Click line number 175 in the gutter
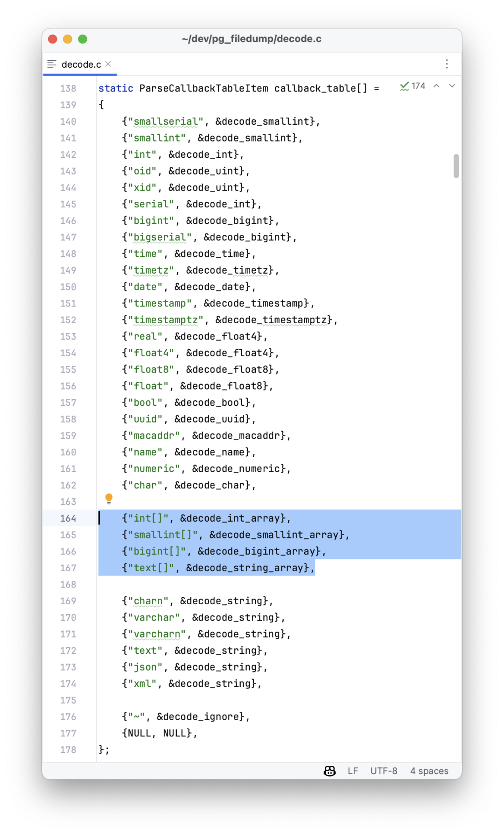Image resolution: width=504 pixels, height=835 pixels. pos(68,701)
